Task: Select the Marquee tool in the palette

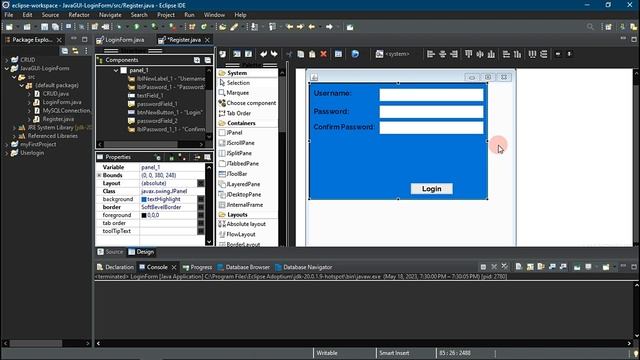Action: coord(234,93)
